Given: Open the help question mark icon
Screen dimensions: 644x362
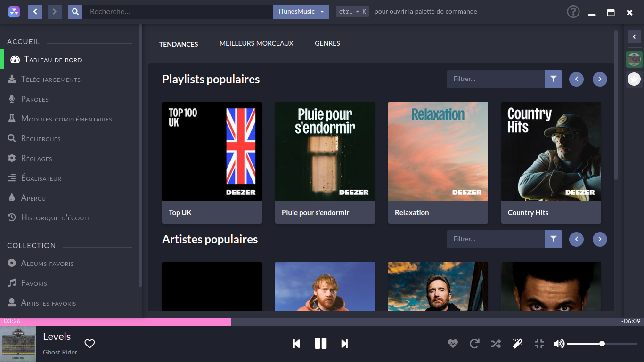Looking at the screenshot, I should tap(573, 12).
